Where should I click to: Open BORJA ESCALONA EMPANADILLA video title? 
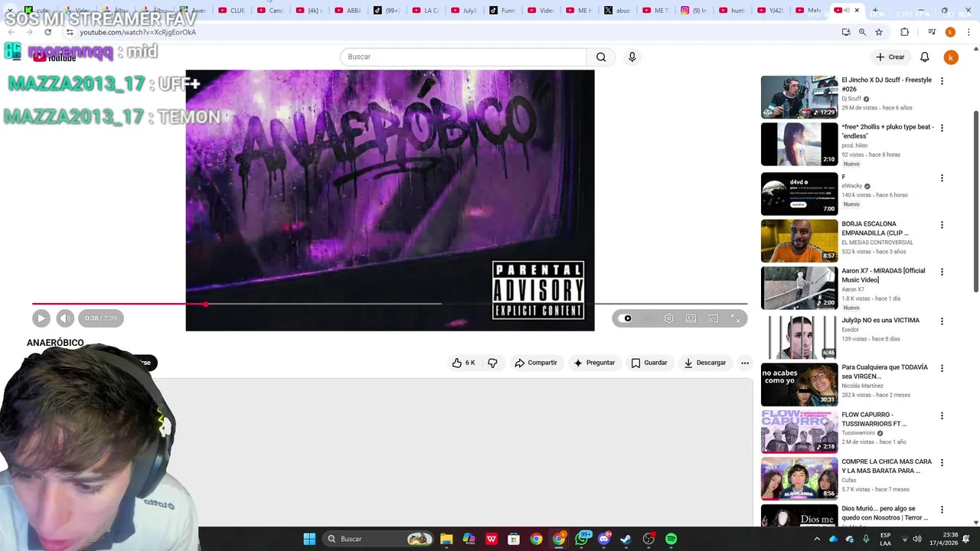(875, 228)
